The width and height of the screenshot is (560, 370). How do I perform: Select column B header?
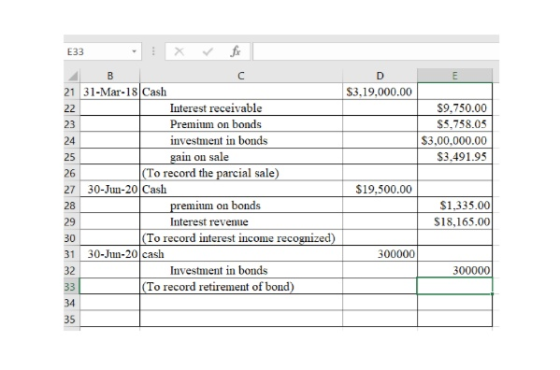(x=110, y=76)
